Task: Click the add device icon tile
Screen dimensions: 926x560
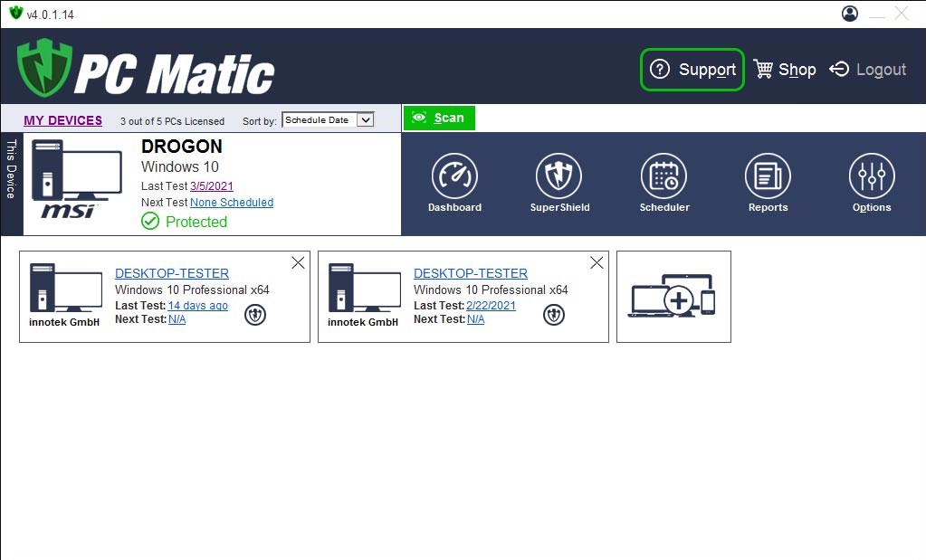Action: 673,297
